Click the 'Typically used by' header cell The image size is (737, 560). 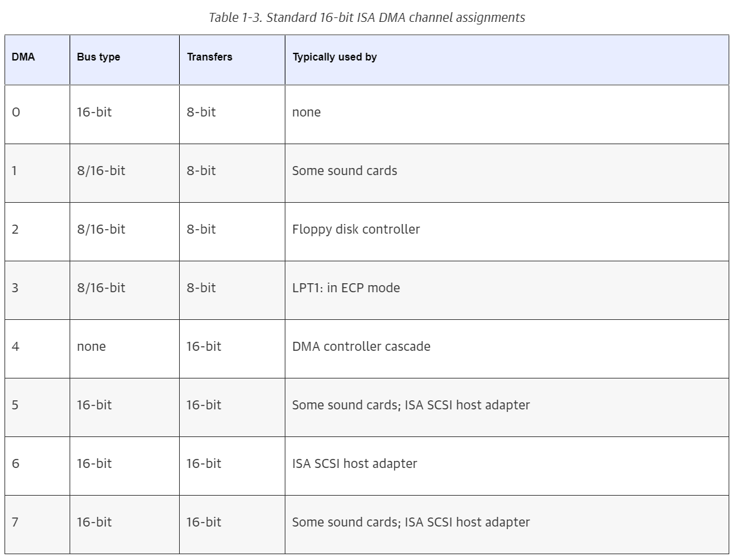click(x=507, y=60)
